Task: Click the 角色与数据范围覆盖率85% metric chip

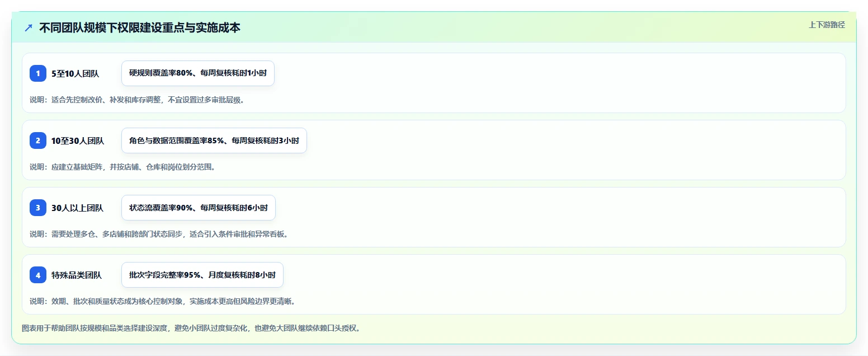Action: pyautogui.click(x=214, y=140)
